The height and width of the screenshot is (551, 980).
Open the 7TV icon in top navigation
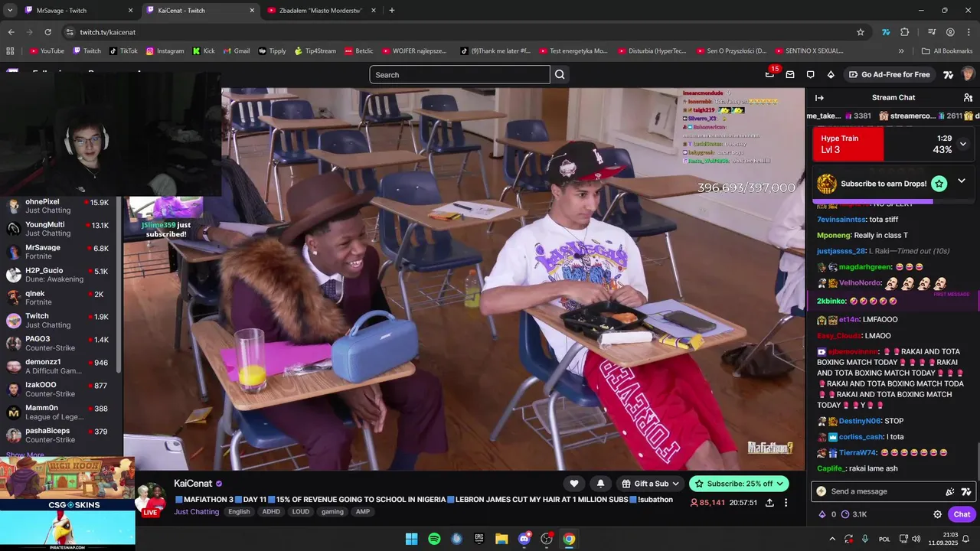[x=948, y=74]
